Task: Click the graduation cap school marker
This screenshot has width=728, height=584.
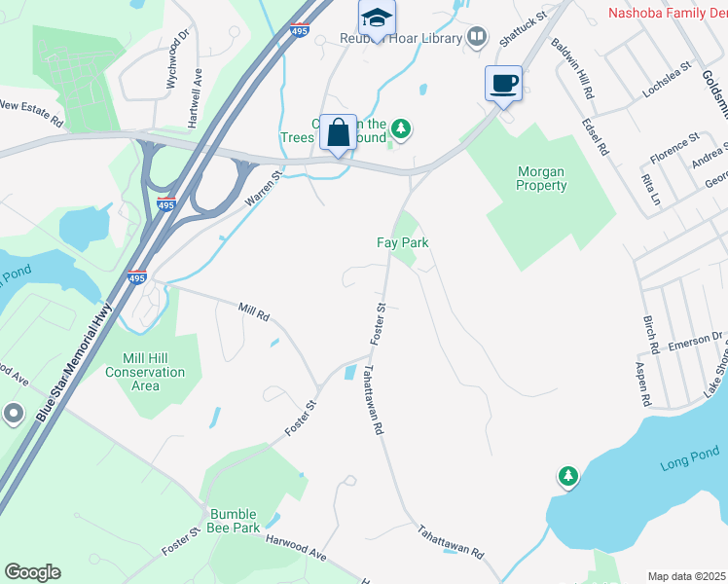Action: click(377, 19)
